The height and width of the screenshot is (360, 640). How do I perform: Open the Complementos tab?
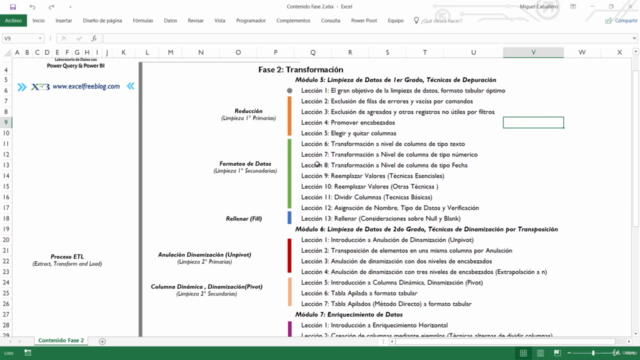tap(293, 20)
